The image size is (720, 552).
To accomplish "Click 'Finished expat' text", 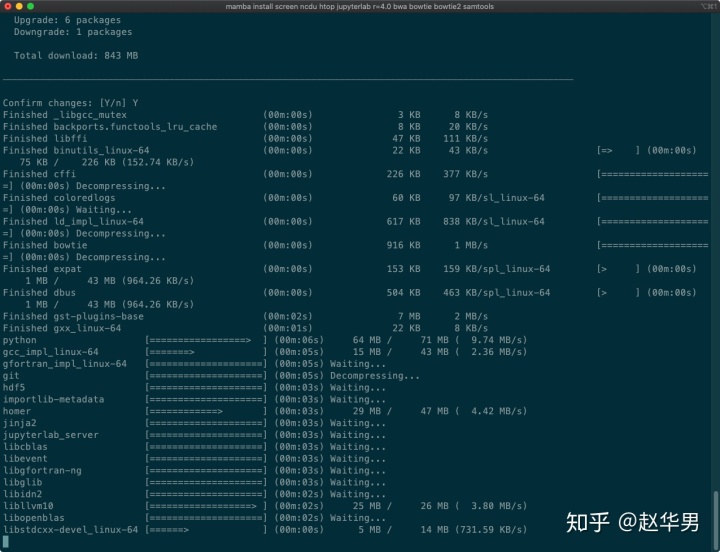I will [42, 269].
